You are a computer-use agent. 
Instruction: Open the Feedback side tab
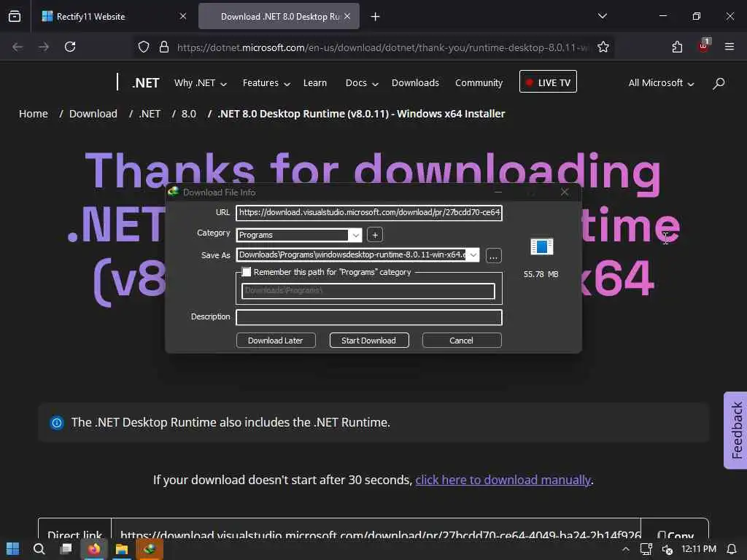(x=735, y=430)
